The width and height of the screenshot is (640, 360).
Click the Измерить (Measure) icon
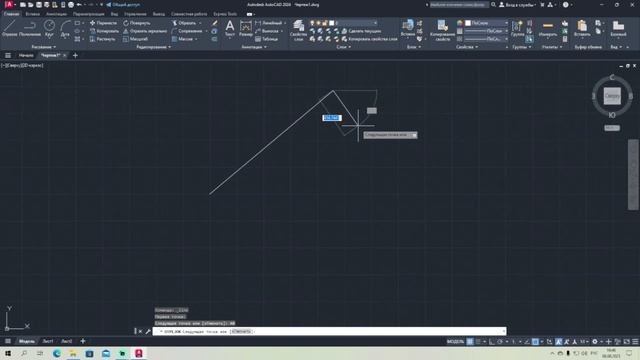click(x=548, y=29)
